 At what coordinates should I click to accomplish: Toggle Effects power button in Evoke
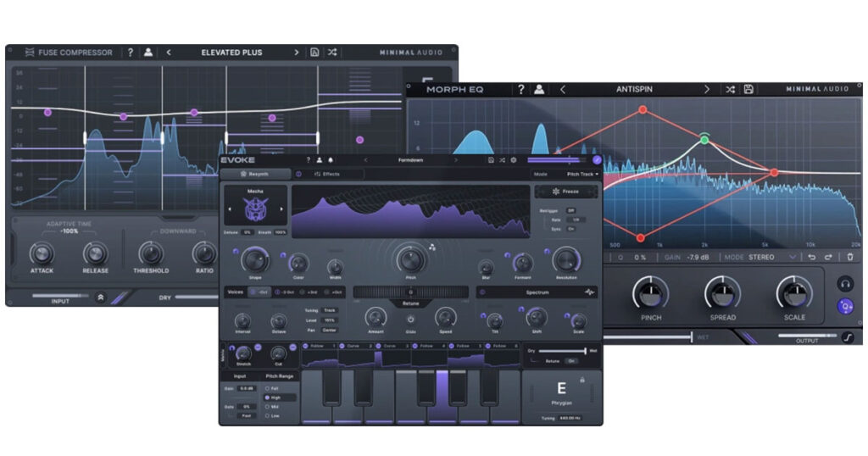pyautogui.click(x=298, y=174)
